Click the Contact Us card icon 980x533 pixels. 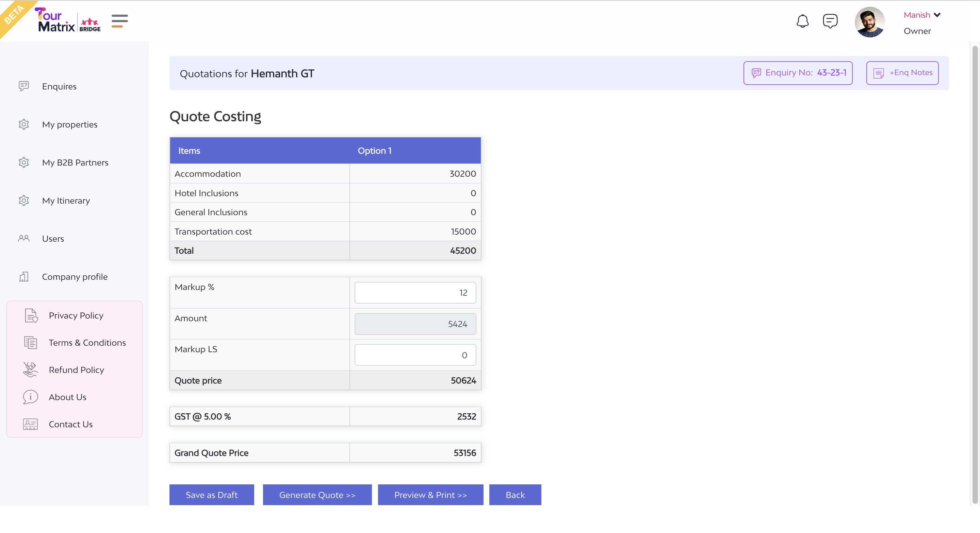tap(30, 424)
